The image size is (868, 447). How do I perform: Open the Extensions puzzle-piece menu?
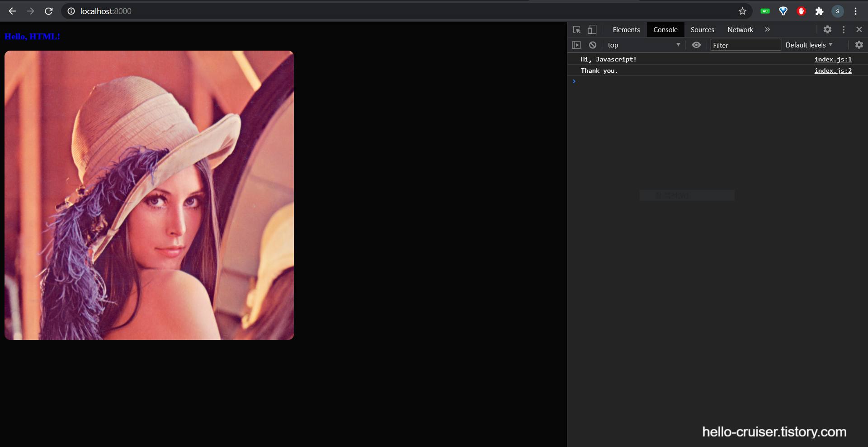[819, 11]
